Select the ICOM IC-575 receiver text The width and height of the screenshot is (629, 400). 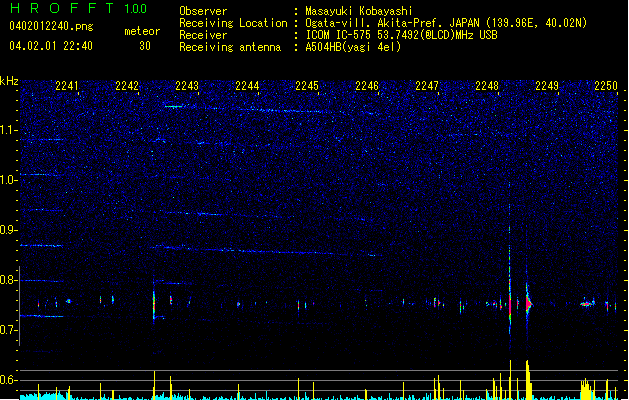click(401, 35)
